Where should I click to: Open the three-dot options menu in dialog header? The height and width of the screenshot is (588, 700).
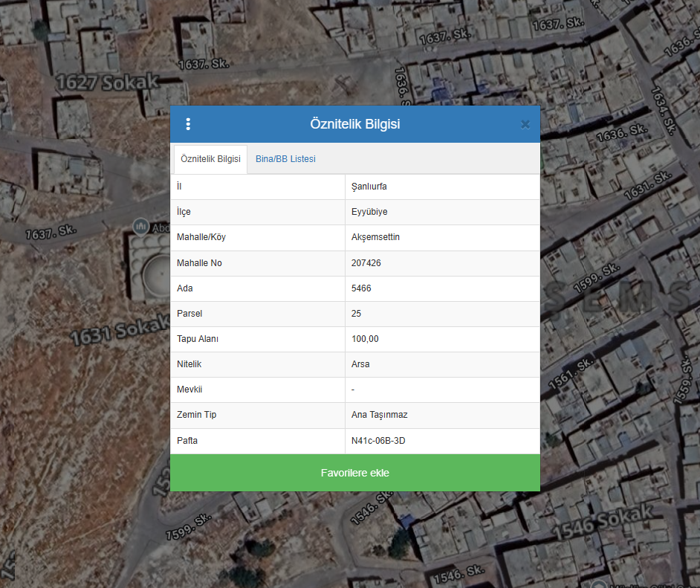(x=188, y=124)
